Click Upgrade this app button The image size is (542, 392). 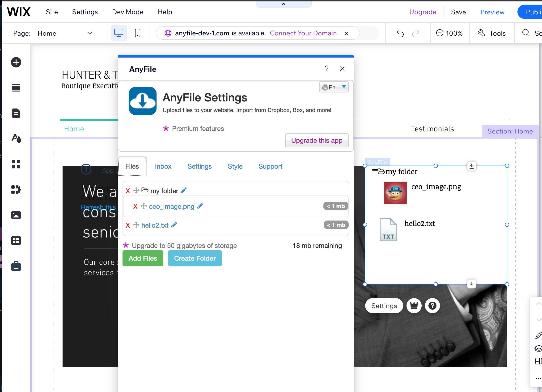[x=317, y=140]
